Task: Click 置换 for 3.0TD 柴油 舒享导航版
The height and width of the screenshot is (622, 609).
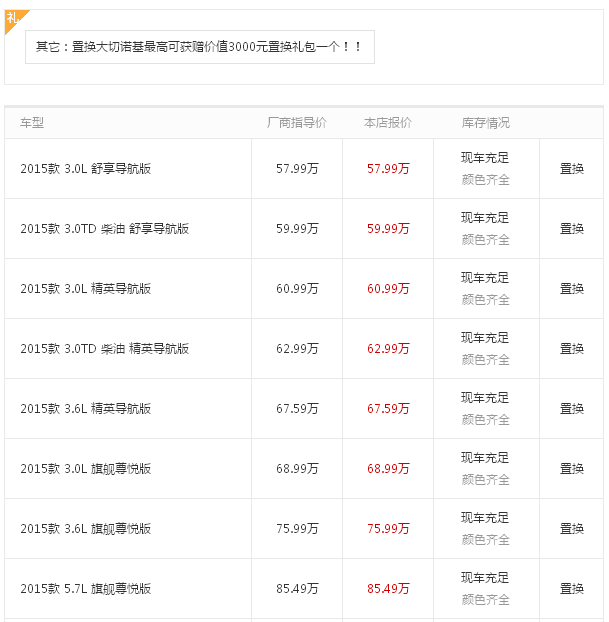Action: coord(571,228)
